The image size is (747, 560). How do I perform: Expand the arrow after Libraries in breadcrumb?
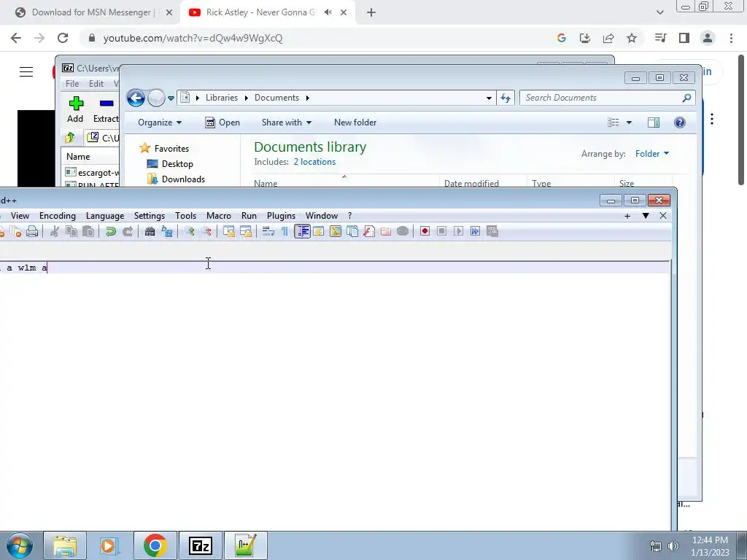coord(247,98)
